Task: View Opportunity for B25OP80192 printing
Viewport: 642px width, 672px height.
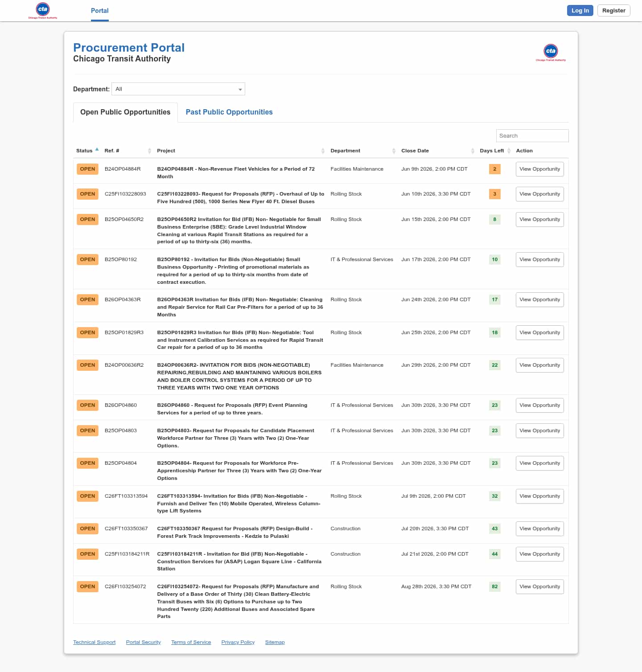Action: (540, 260)
